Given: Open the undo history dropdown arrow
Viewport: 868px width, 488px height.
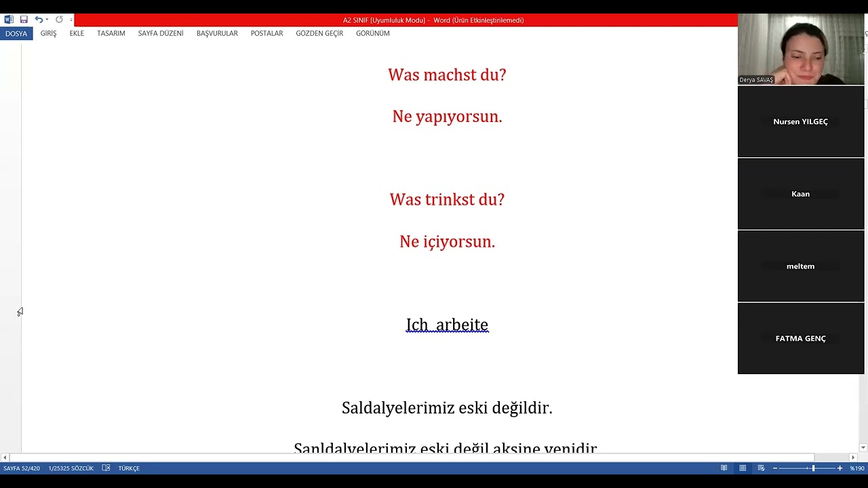Looking at the screenshot, I should click(47, 20).
